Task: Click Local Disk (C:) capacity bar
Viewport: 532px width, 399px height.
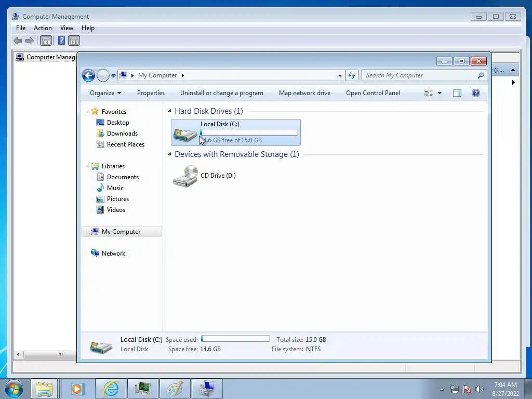Action: (249, 132)
